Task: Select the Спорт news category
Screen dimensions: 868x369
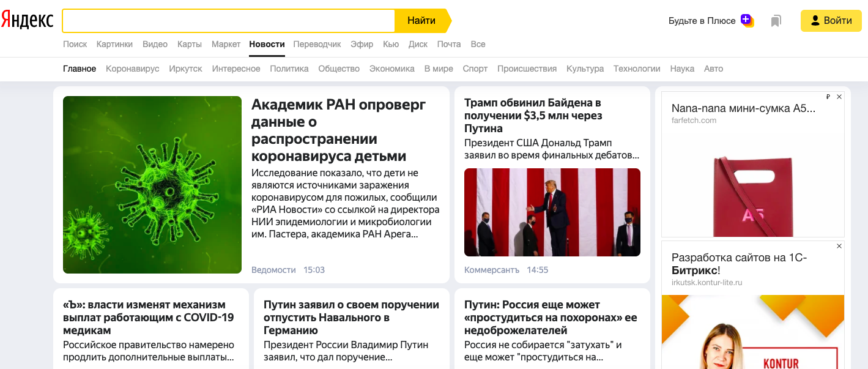Action: [x=475, y=69]
